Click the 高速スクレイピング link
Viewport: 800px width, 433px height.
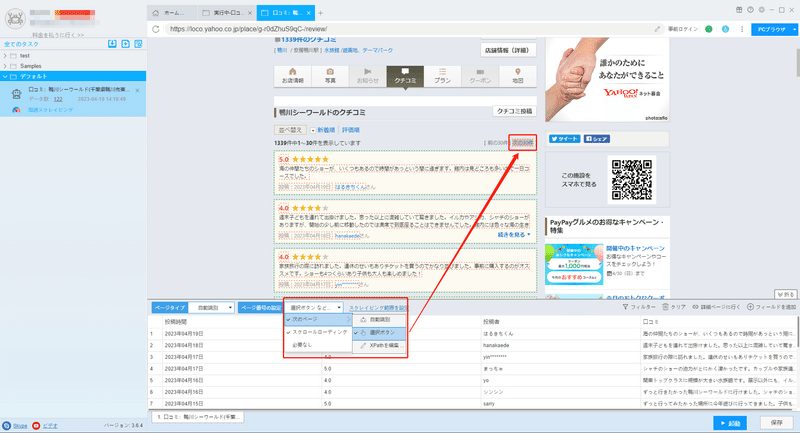click(50, 110)
